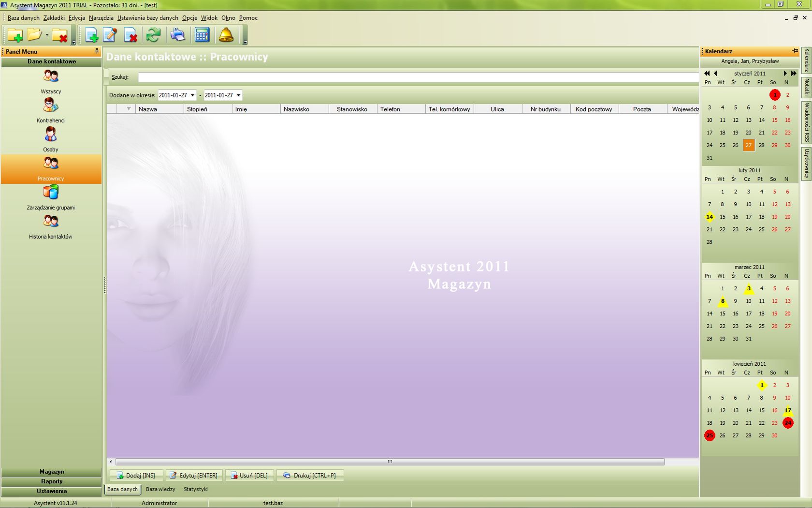Screen dimensions: 812x508
Task: Click the Usuń [DEL] button
Action: click(x=249, y=476)
